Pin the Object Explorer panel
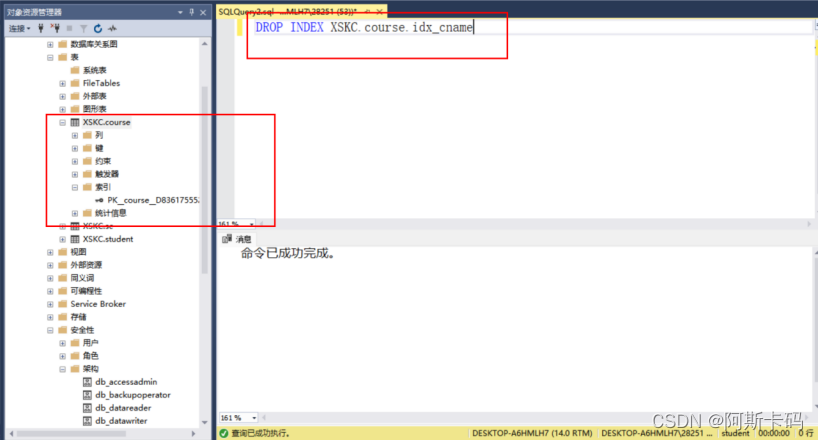The image size is (818, 440). click(x=191, y=12)
